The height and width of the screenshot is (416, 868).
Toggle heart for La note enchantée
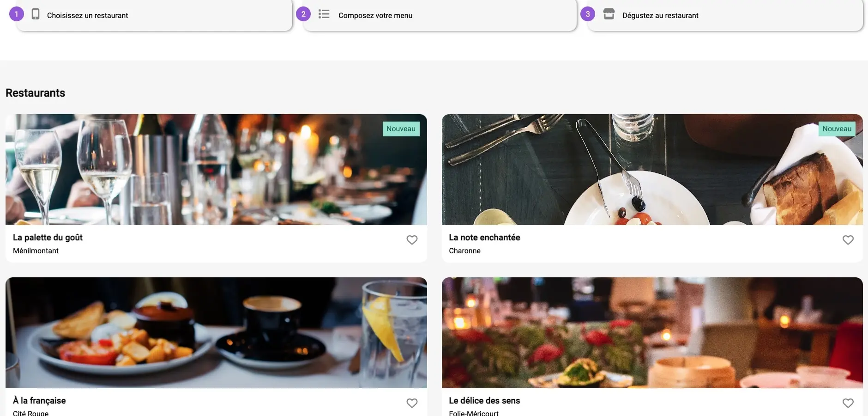point(848,240)
